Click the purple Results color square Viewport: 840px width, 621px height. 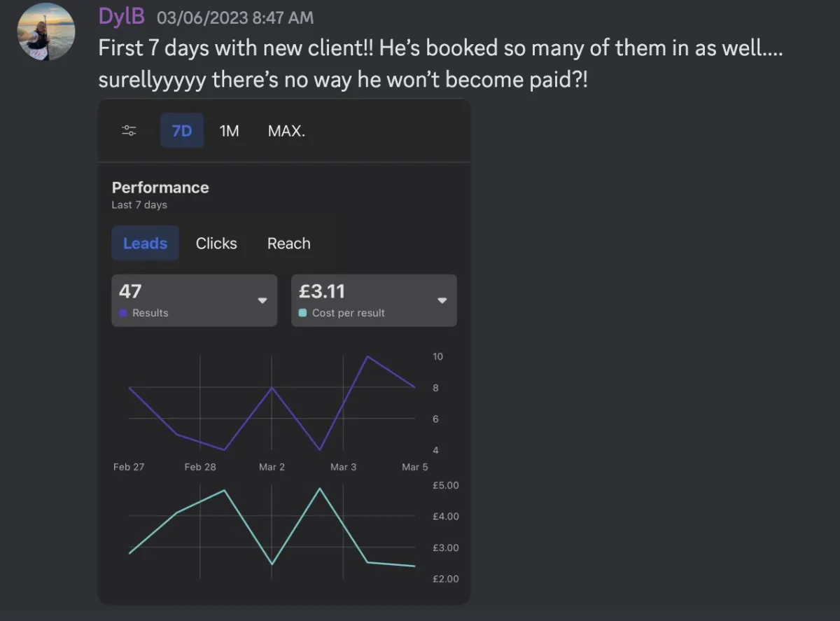124,313
